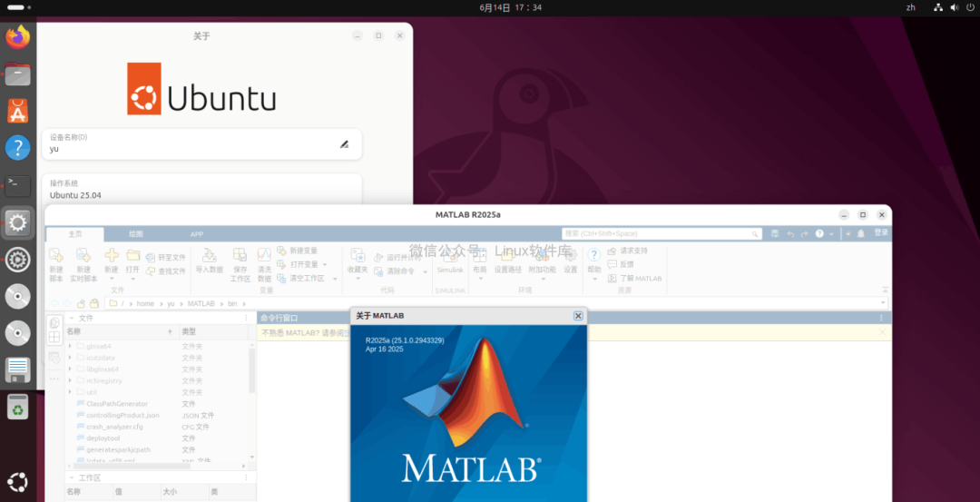
Task: Click Import Data (导入数据) icon
Action: coord(210,255)
